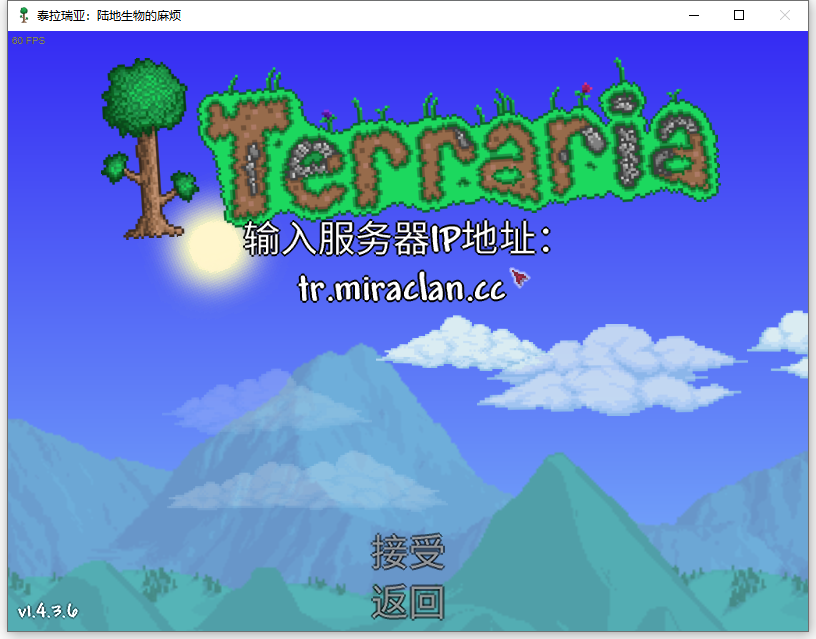Click the tr.miraclan.cc server address field
816x639 pixels.
click(401, 287)
